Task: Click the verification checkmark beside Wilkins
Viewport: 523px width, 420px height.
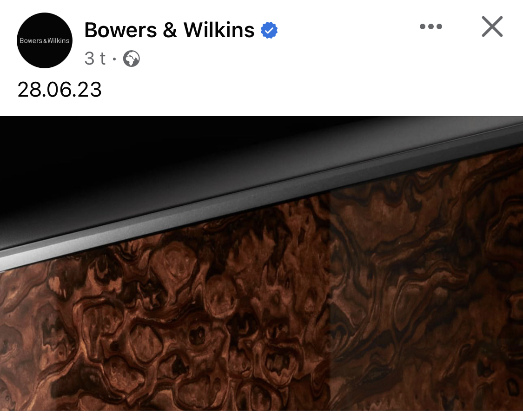Action: point(269,30)
